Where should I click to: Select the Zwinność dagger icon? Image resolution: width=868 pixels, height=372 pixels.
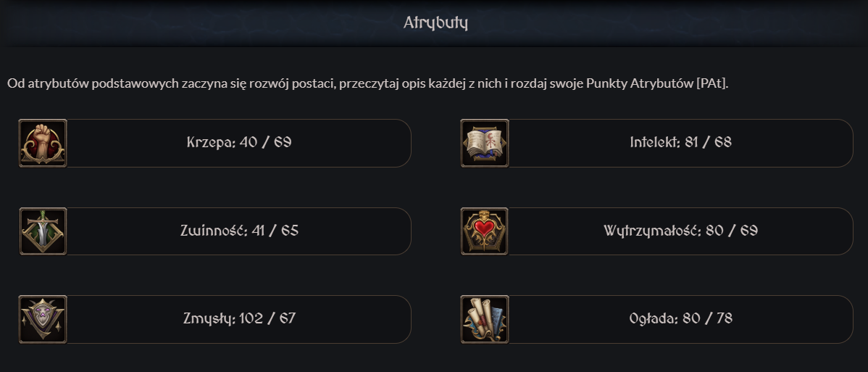tap(43, 231)
